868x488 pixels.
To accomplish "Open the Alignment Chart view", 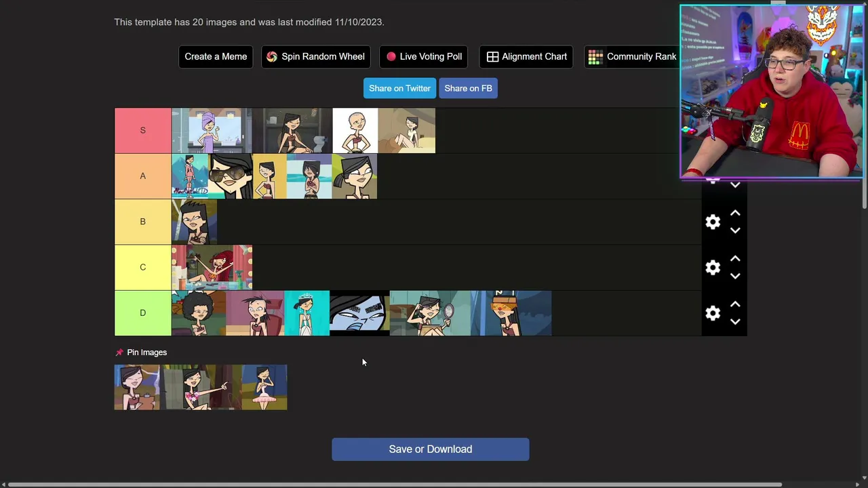I will pyautogui.click(x=526, y=56).
